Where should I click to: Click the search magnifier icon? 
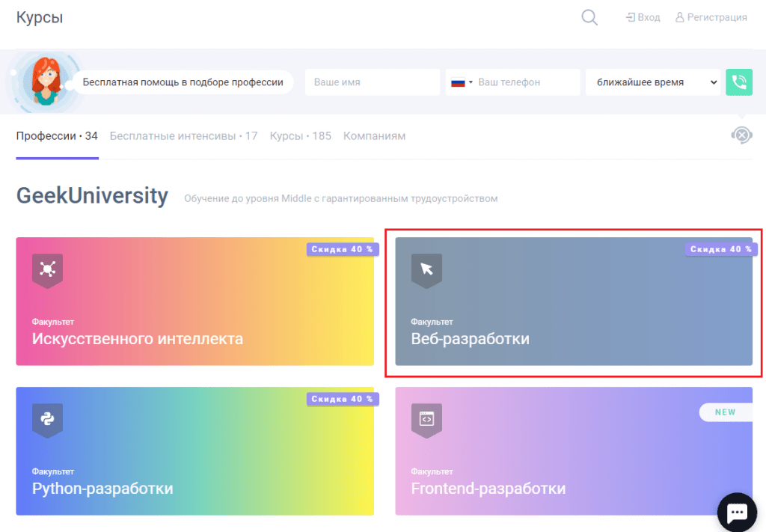click(x=589, y=17)
